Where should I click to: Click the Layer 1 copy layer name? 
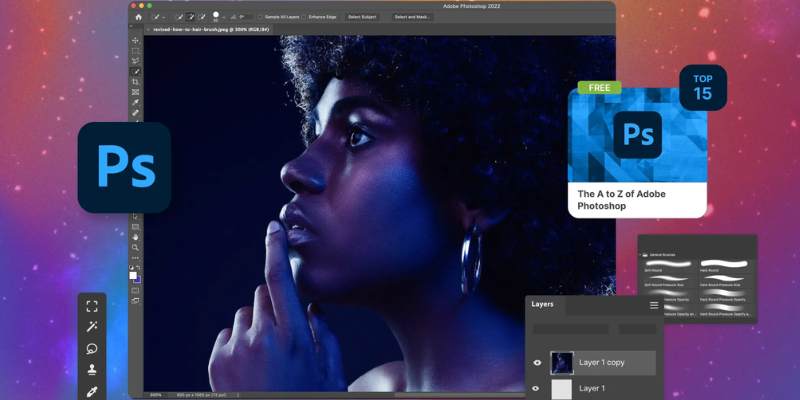602,363
